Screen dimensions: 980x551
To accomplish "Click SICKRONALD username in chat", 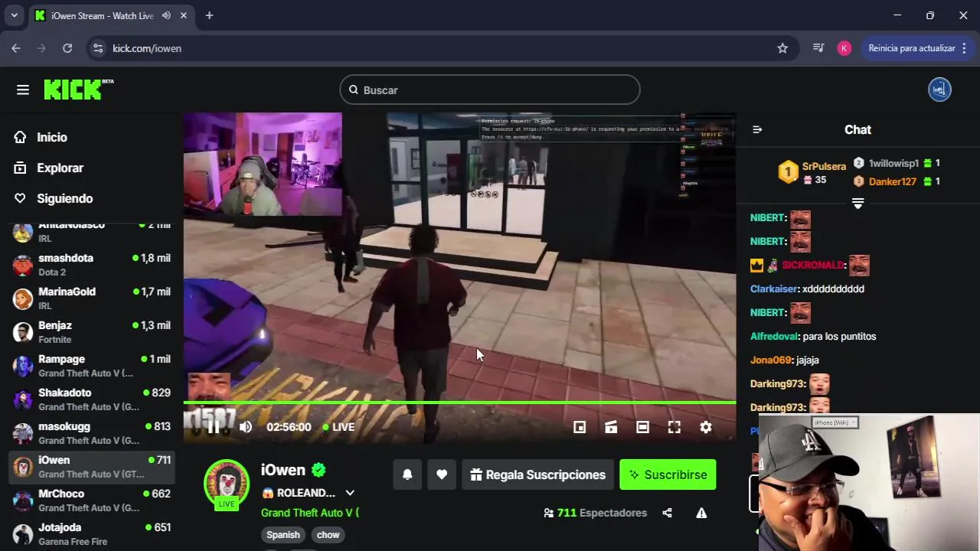I will pos(813,265).
